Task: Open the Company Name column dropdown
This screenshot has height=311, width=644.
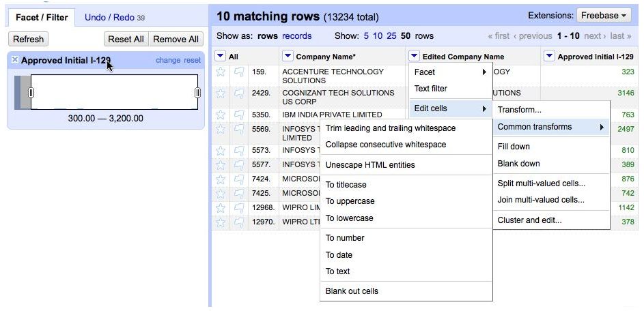Action: [x=288, y=56]
